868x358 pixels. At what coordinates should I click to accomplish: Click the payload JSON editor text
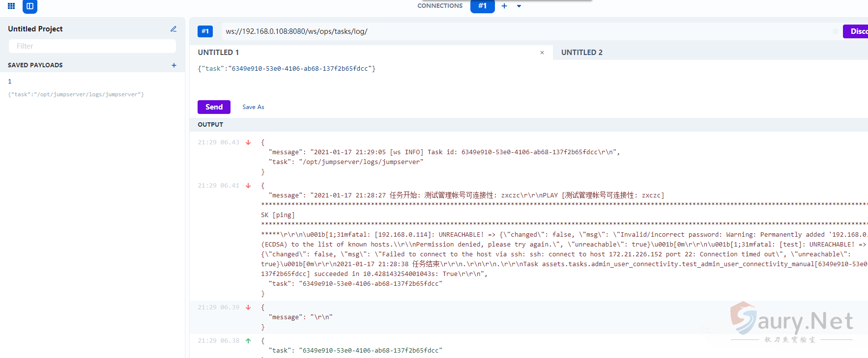click(x=287, y=69)
